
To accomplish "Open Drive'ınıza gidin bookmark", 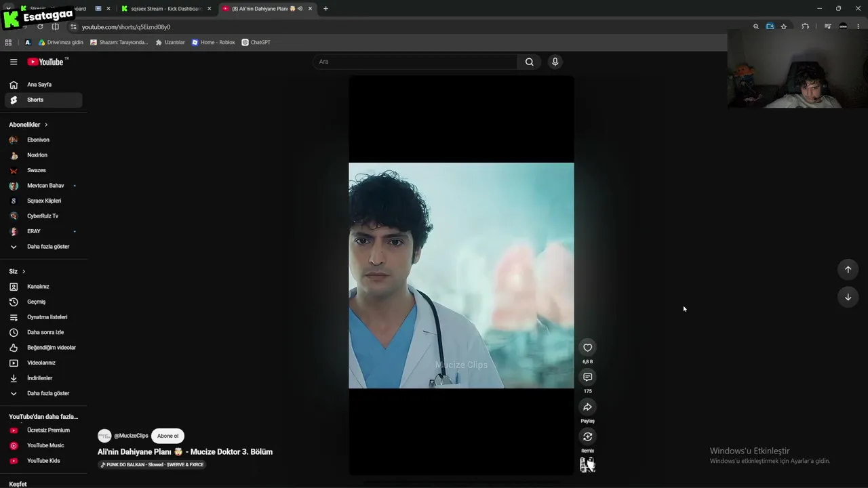I will tap(61, 42).
